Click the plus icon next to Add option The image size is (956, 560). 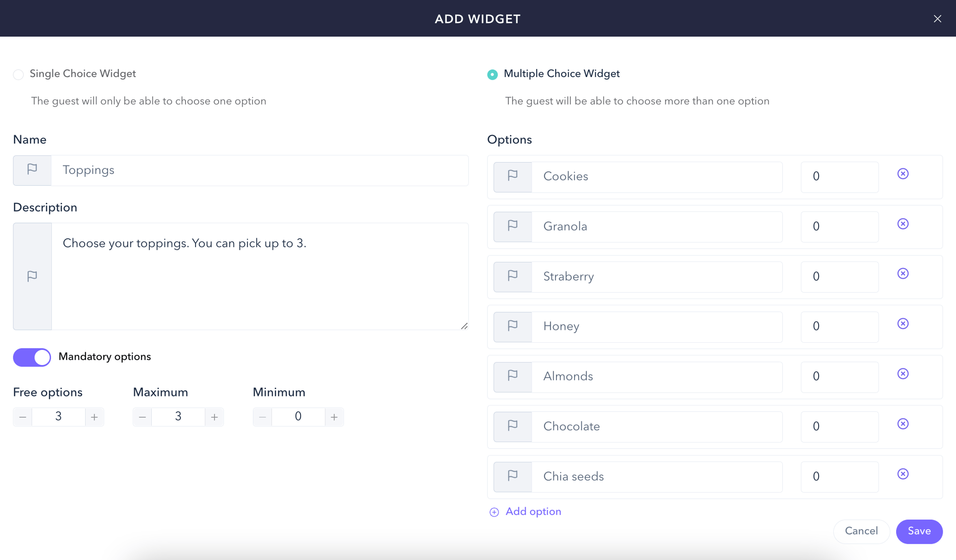[494, 512]
